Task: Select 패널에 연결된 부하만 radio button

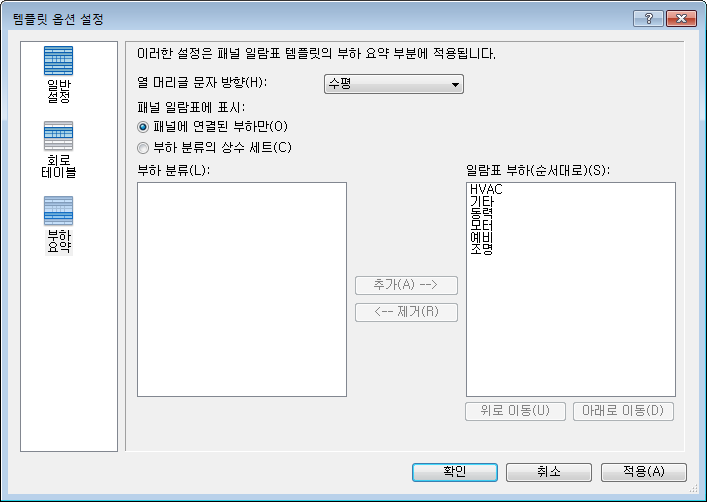Action: coord(143,127)
